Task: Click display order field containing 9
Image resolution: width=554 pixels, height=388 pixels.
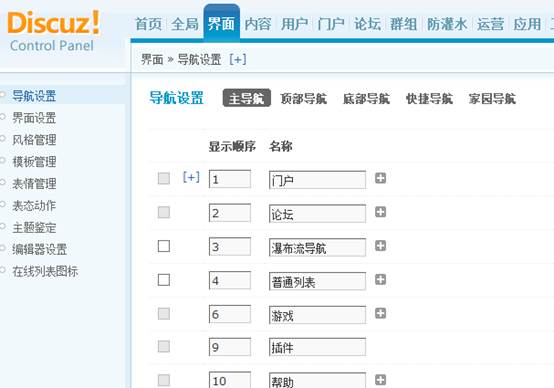Action: tap(230, 347)
